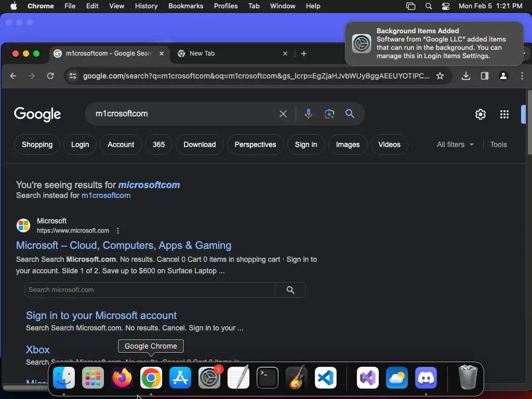Open Google quick settings gear

point(481,114)
